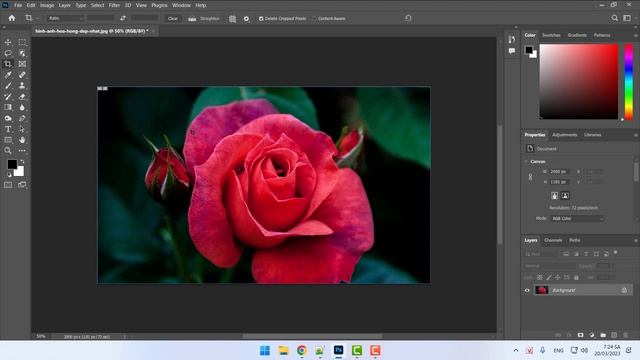The height and width of the screenshot is (360, 640).
Task: Select the Hand tool
Action: 22,140
